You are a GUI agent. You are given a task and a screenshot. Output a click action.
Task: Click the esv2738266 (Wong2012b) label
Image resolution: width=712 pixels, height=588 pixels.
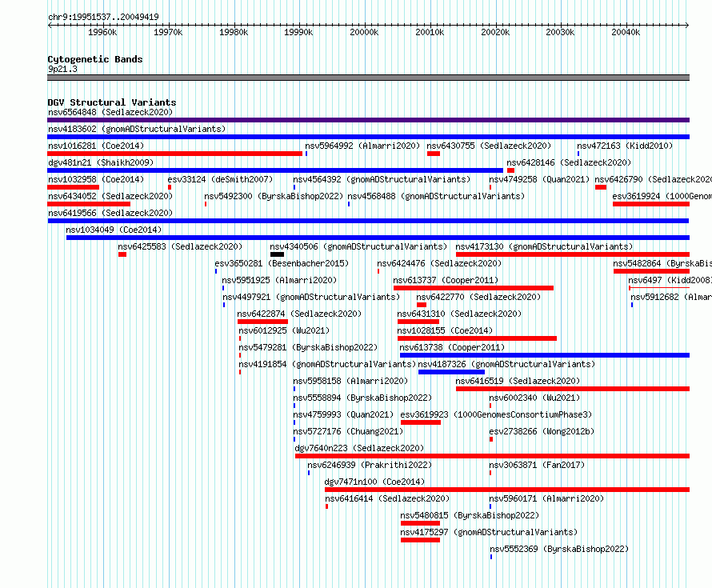542,431
